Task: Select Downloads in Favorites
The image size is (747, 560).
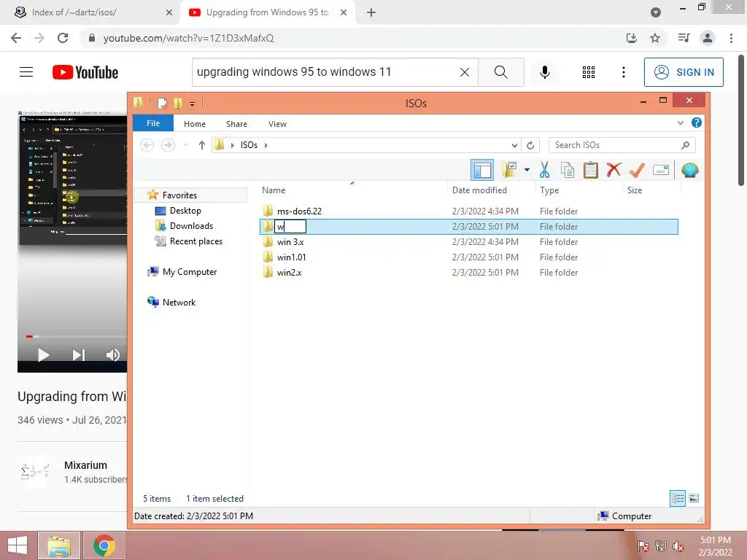Action: (191, 226)
